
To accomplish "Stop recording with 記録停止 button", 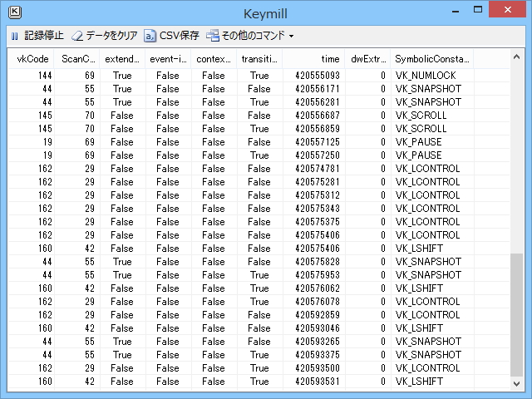I will 37,36.
